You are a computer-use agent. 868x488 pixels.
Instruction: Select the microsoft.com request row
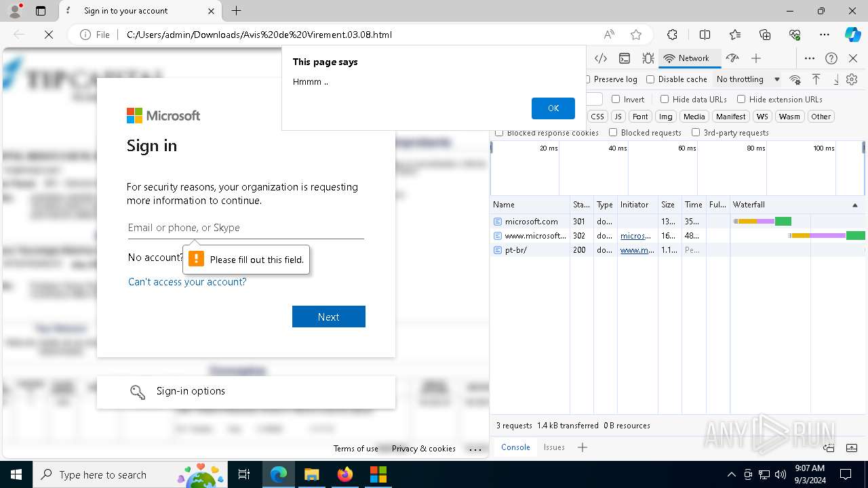pyautogui.click(x=678, y=222)
